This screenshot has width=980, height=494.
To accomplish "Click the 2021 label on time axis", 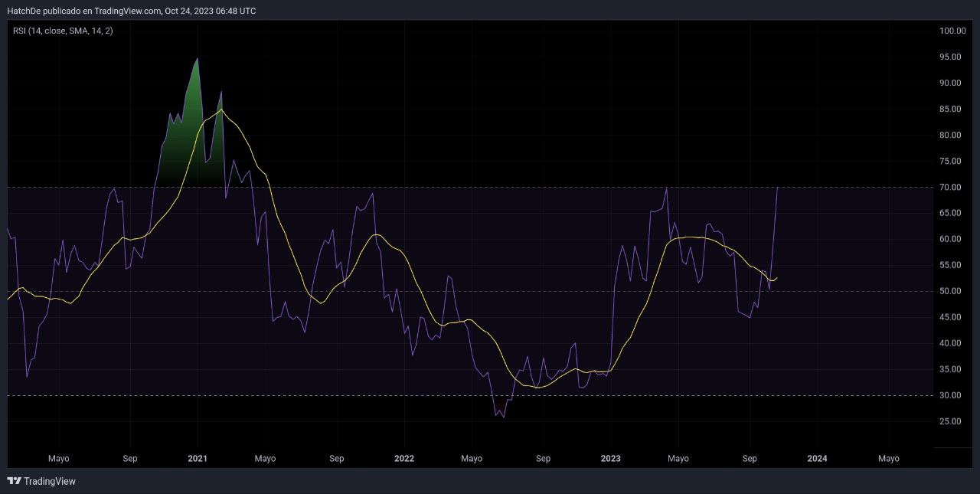I will 198,458.
